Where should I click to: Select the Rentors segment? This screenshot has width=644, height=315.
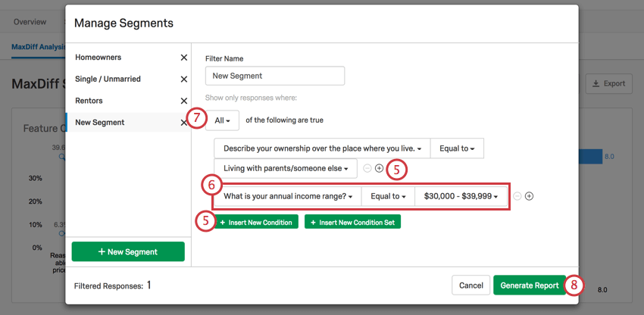click(x=89, y=101)
